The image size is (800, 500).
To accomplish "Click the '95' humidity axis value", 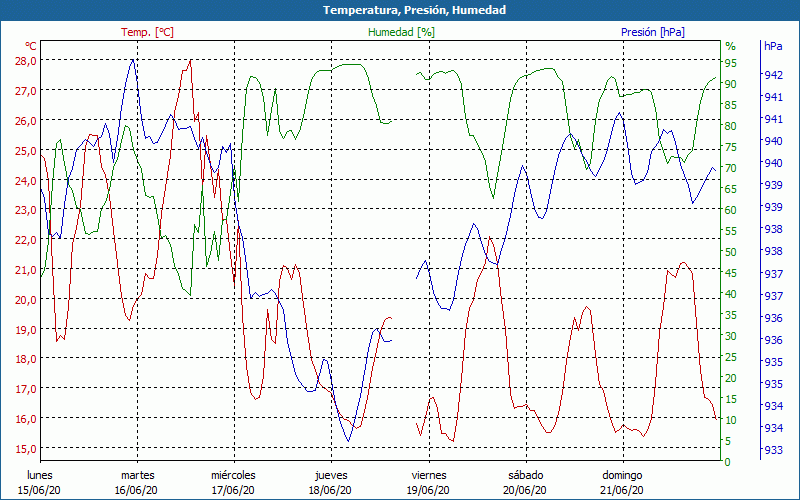I will (731, 63).
